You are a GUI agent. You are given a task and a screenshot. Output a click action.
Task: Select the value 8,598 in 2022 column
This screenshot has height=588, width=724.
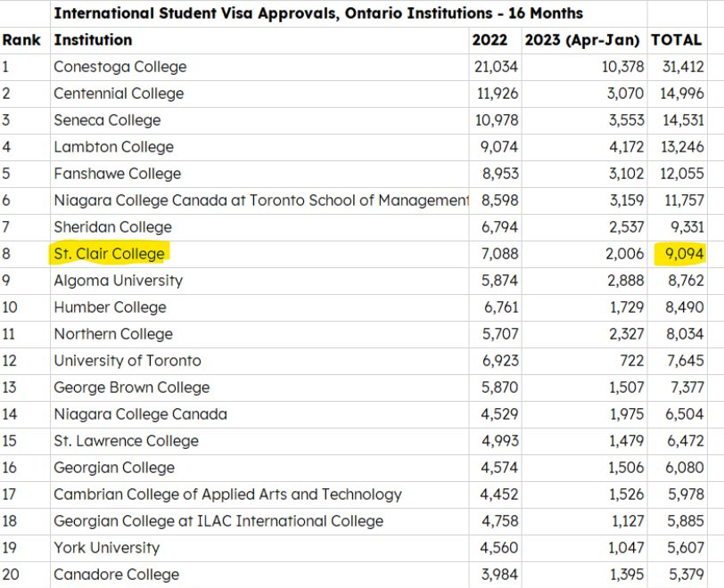[x=495, y=200]
